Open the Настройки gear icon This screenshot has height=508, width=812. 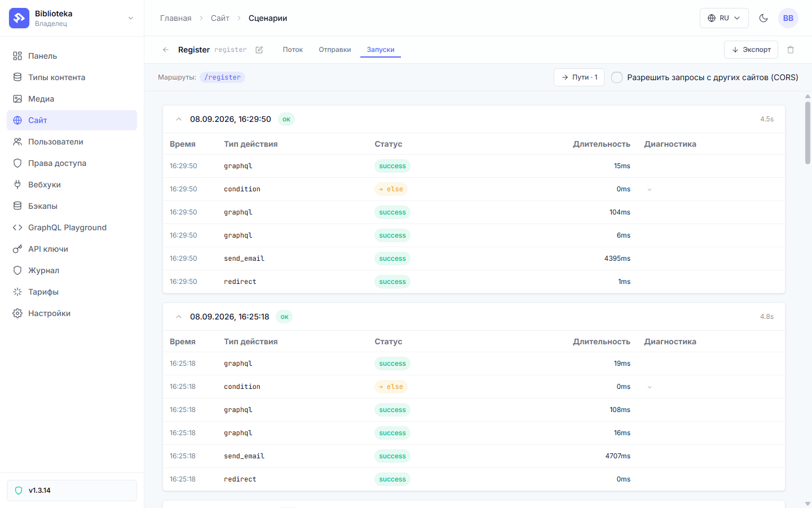tap(17, 313)
